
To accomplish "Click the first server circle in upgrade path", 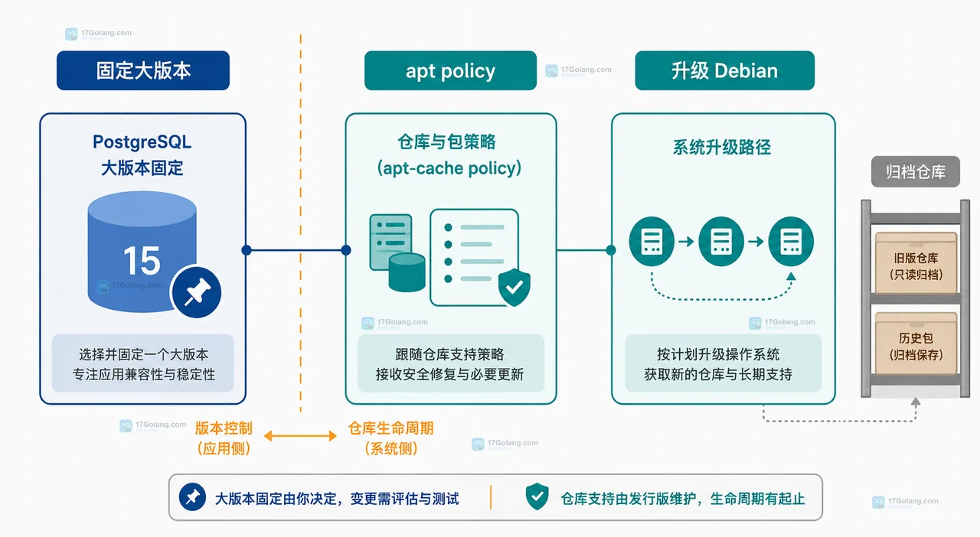I will pos(652,241).
